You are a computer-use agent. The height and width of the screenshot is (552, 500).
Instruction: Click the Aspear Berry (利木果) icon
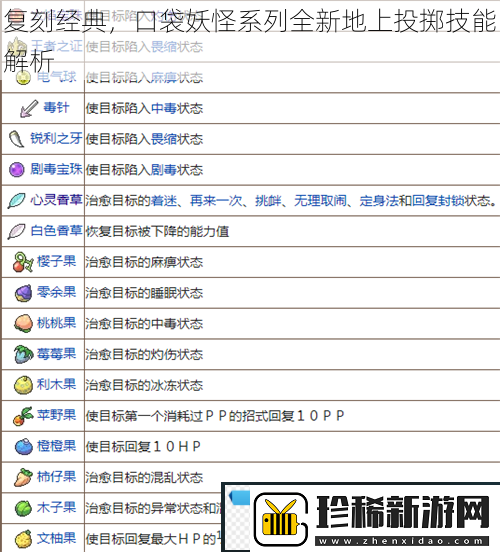(x=23, y=385)
